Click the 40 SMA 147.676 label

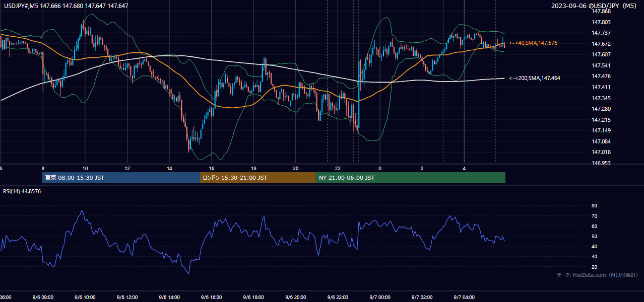[x=533, y=43]
